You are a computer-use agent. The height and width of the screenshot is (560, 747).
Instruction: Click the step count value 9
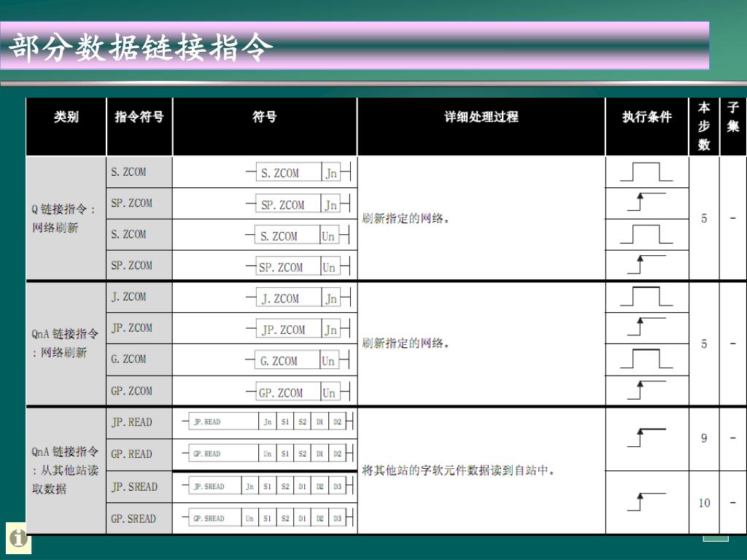tap(704, 438)
